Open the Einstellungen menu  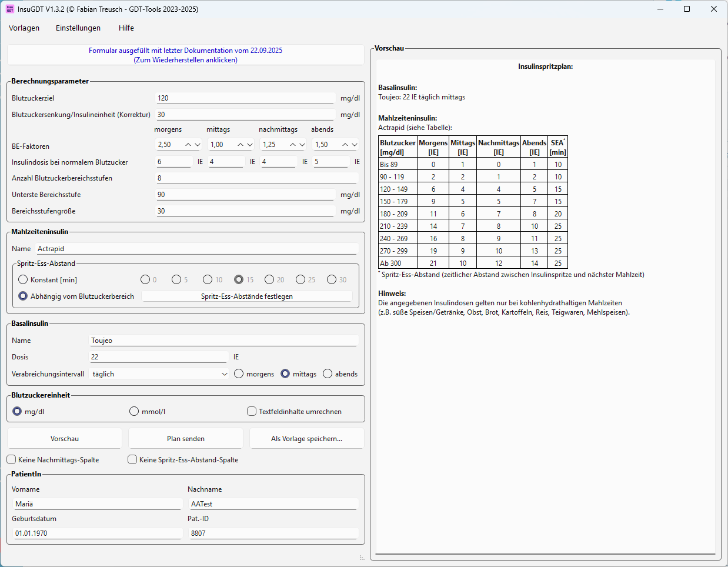coord(78,28)
